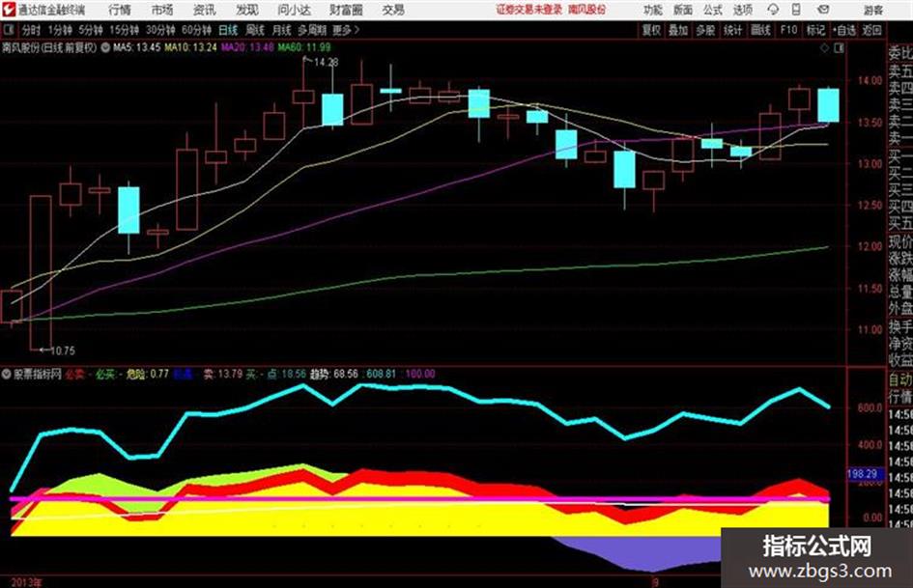
Task: Click the 复权 toolbar button
Action: [x=651, y=30]
